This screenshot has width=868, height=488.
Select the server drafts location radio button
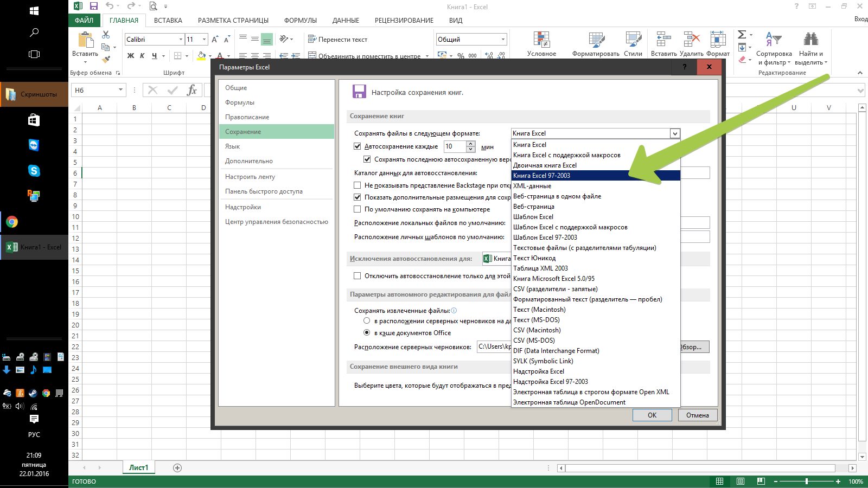(x=367, y=321)
